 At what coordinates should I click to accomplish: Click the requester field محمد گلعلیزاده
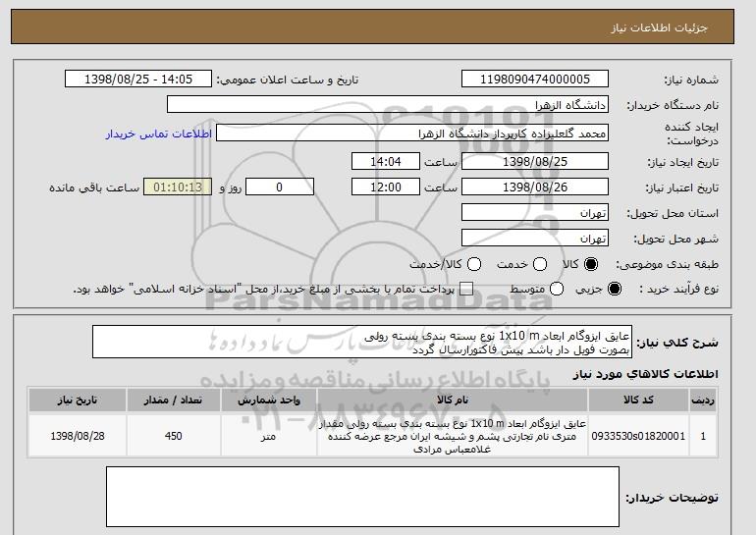(412, 134)
